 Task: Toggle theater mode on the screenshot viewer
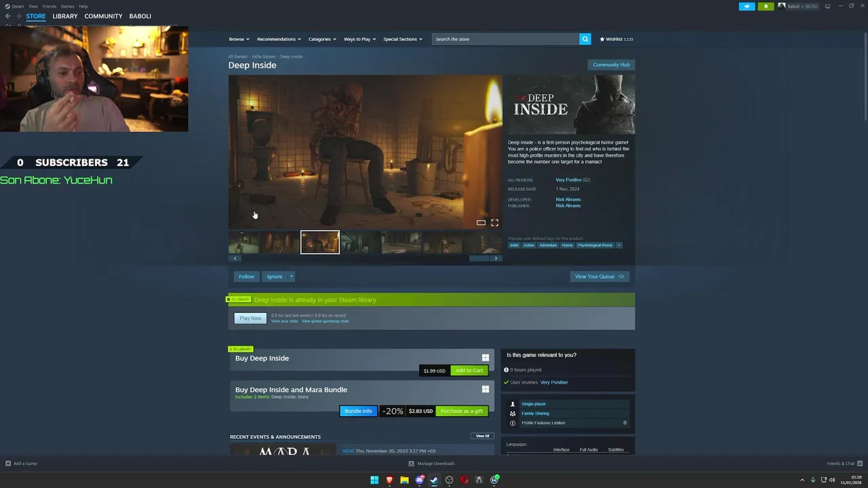(x=481, y=222)
